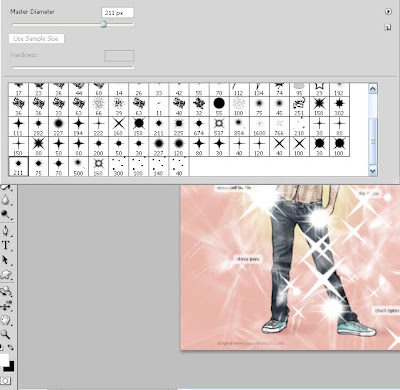Select the Pen tool

click(x=5, y=230)
